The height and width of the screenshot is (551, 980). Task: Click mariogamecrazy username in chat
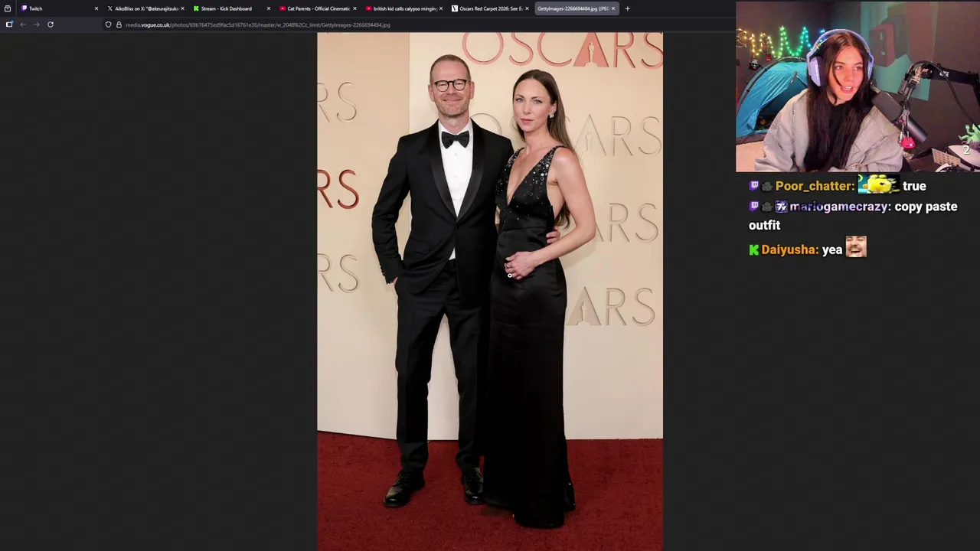click(x=841, y=207)
